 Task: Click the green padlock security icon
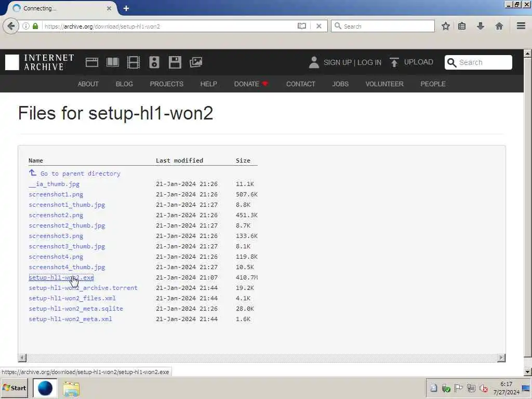[35, 26]
